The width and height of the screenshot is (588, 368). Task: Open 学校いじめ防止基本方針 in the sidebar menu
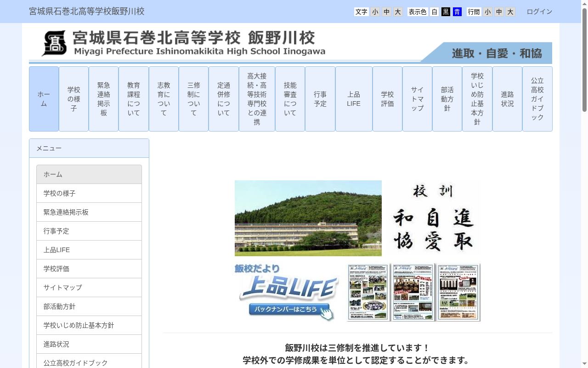pos(89,325)
